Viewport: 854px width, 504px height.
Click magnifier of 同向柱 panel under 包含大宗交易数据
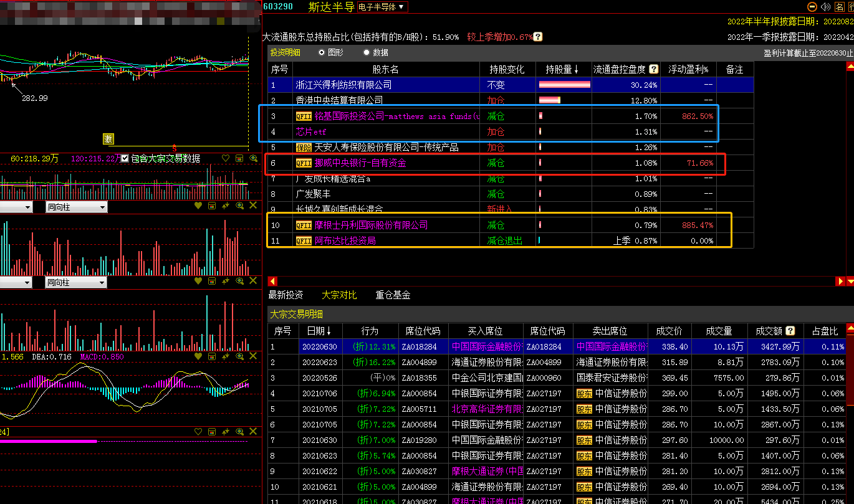(239, 206)
